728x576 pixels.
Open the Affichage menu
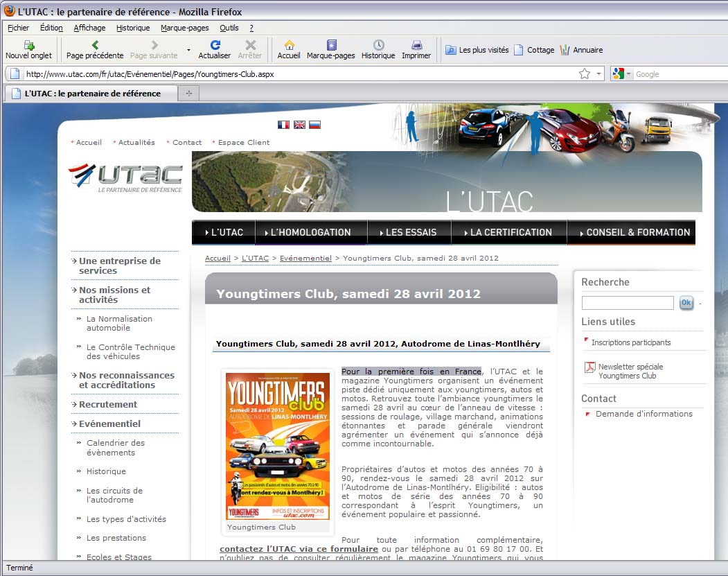[x=89, y=28]
